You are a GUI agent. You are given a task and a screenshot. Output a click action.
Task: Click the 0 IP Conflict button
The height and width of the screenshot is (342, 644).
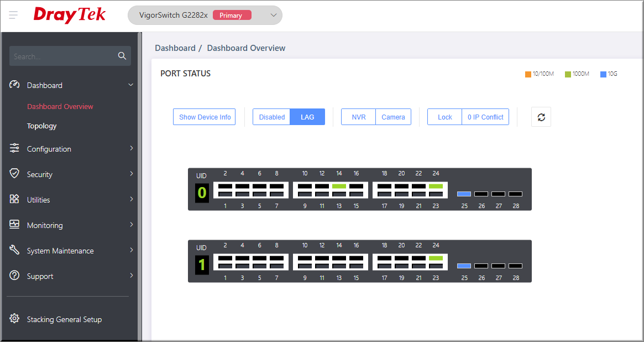(485, 117)
